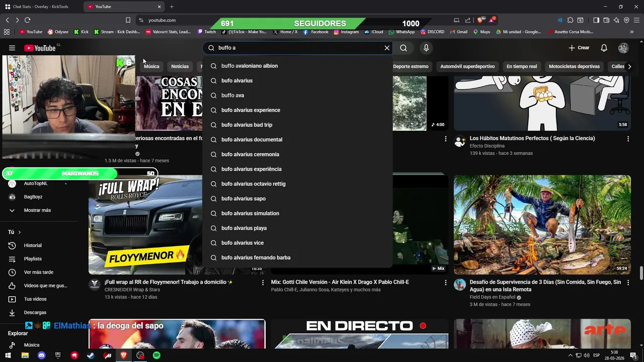Bookmark this page icon in address bar
Viewport: 644px width, 362px height.
[x=128, y=20]
